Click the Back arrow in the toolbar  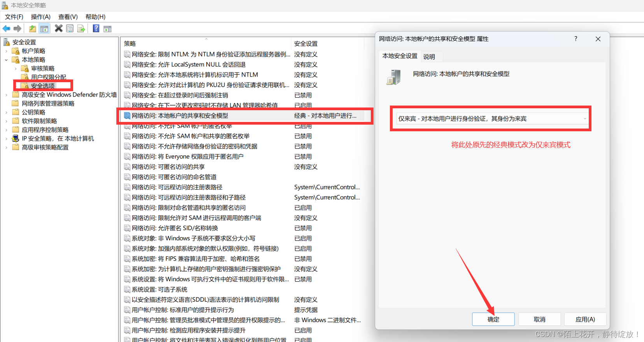click(x=7, y=28)
